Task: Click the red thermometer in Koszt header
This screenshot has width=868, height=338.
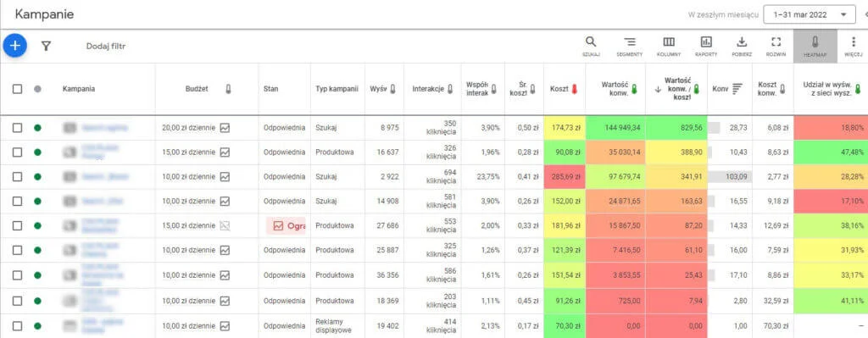Action: (574, 89)
